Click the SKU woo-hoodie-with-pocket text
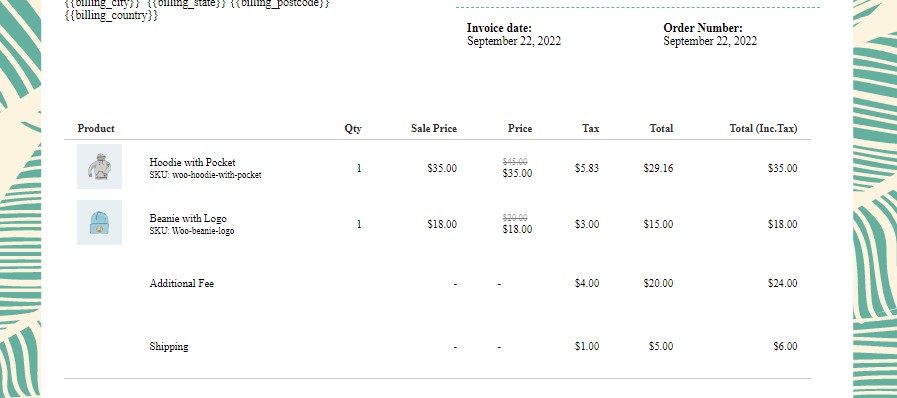Image resolution: width=897 pixels, height=398 pixels. point(205,175)
